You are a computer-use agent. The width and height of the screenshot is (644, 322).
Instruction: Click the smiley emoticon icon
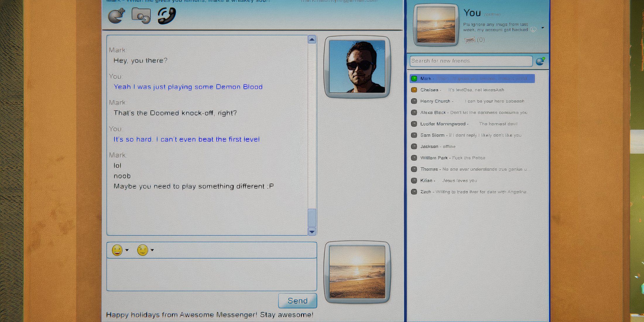click(x=117, y=250)
